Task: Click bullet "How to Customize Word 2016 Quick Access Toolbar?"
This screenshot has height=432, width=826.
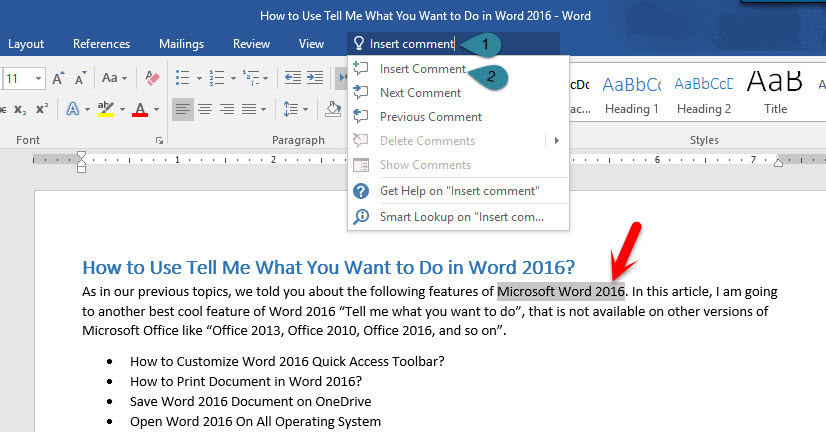Action: (287, 361)
